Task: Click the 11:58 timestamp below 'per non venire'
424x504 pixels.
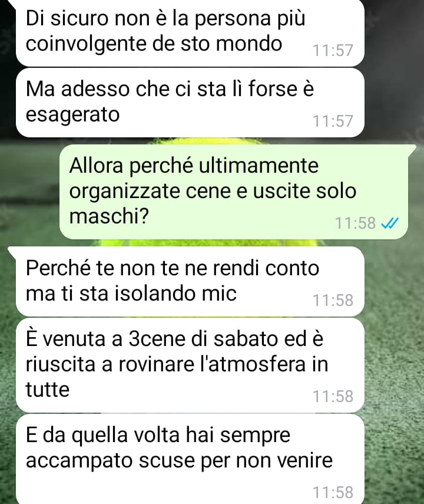Action: 333,492
